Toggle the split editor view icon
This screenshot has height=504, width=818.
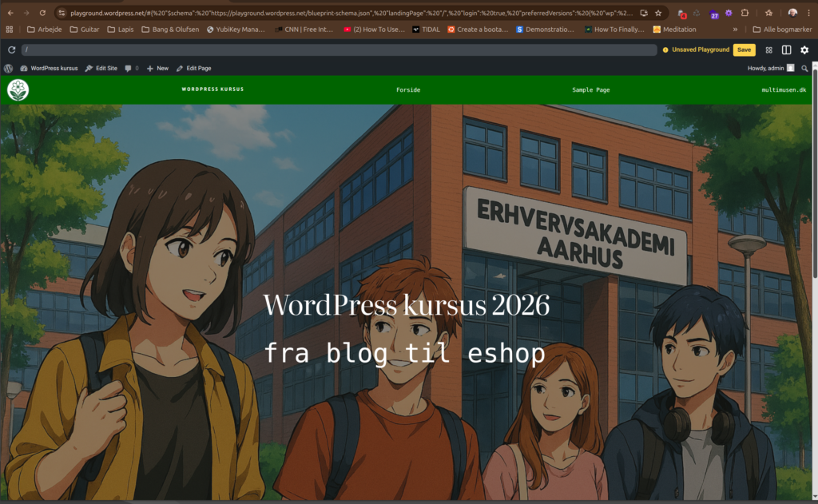pos(786,50)
